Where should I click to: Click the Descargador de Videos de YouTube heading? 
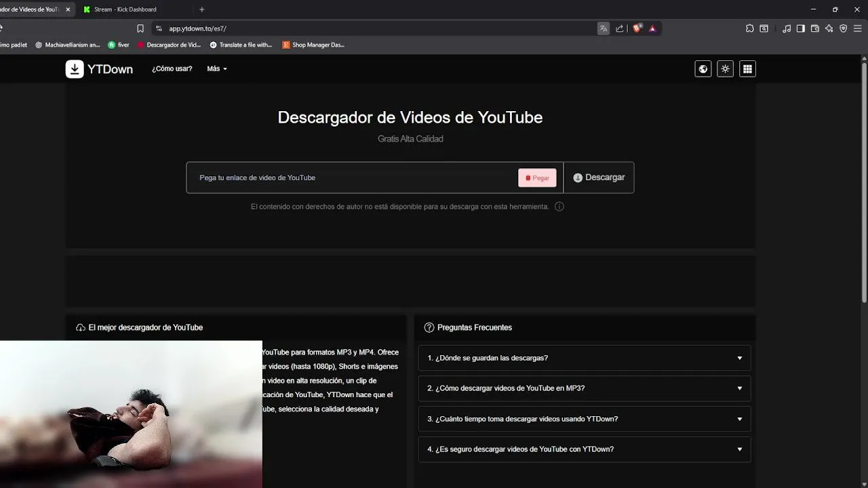pyautogui.click(x=410, y=117)
